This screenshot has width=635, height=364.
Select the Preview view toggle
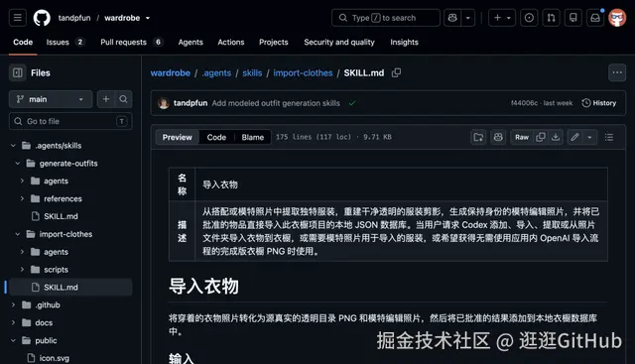click(x=178, y=137)
